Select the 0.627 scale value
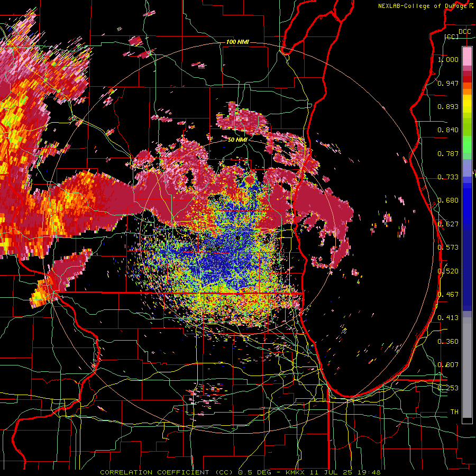The image size is (476, 476). click(448, 224)
